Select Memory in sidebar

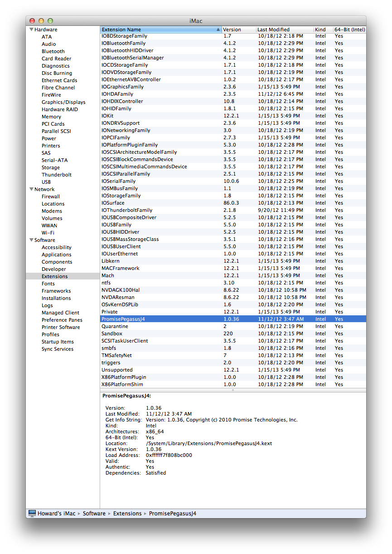pos(51,117)
